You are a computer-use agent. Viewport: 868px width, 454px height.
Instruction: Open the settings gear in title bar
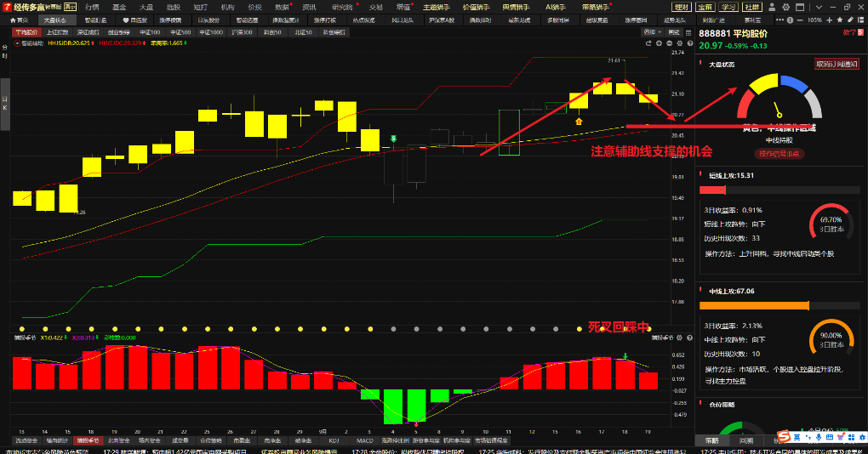tap(786, 7)
